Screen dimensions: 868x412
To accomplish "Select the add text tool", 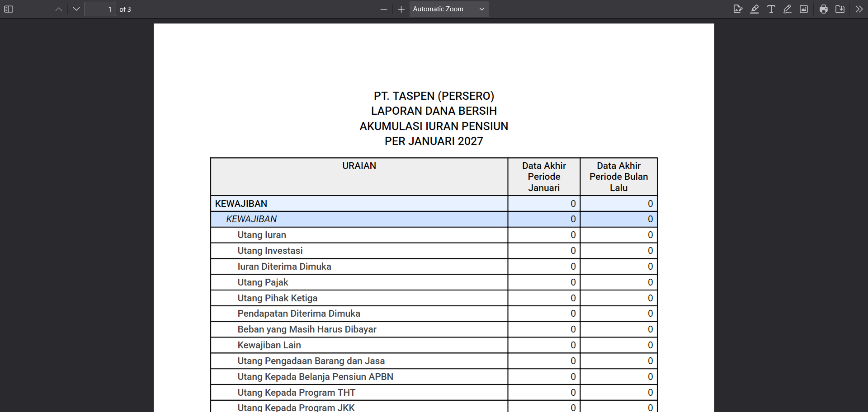I will click(x=771, y=9).
